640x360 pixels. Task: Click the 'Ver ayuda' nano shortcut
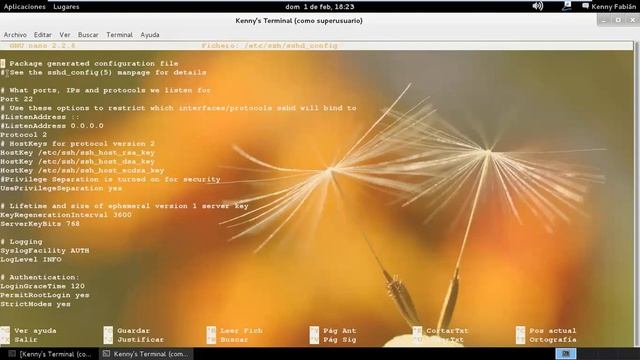pyautogui.click(x=29, y=331)
